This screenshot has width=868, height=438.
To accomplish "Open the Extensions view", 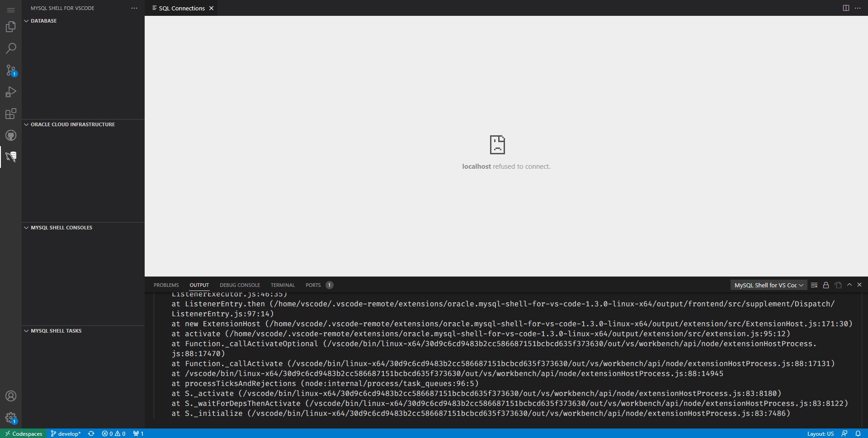I will (11, 114).
